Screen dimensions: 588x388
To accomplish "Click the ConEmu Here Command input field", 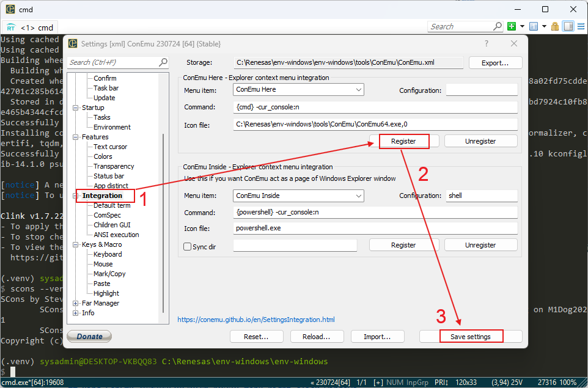I will pyautogui.click(x=375, y=108).
